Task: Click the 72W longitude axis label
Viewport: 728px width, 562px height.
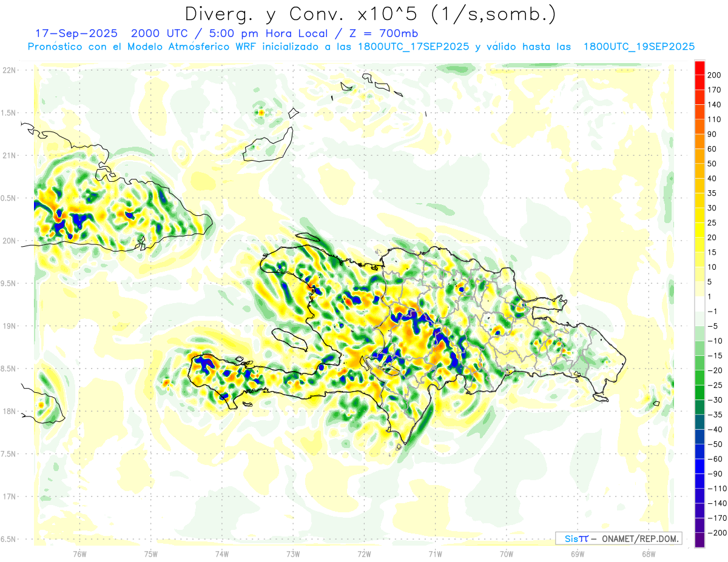Action: (364, 554)
